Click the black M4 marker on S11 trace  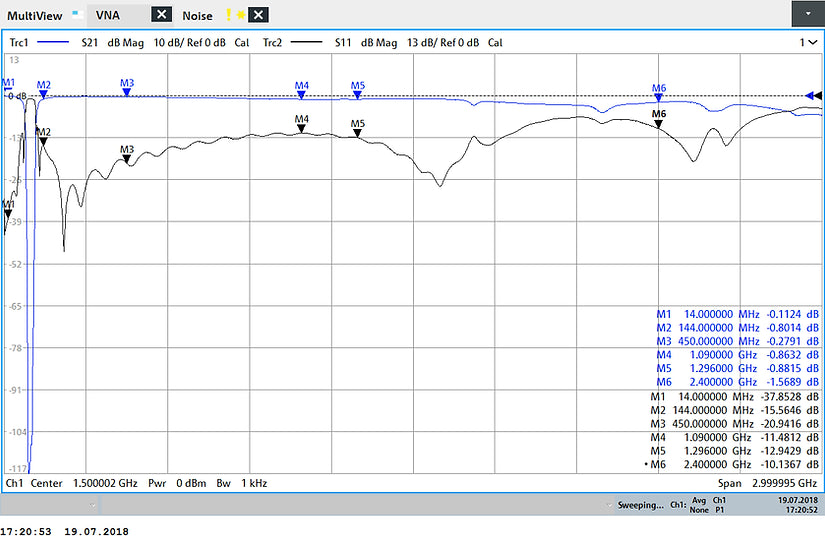tap(302, 129)
